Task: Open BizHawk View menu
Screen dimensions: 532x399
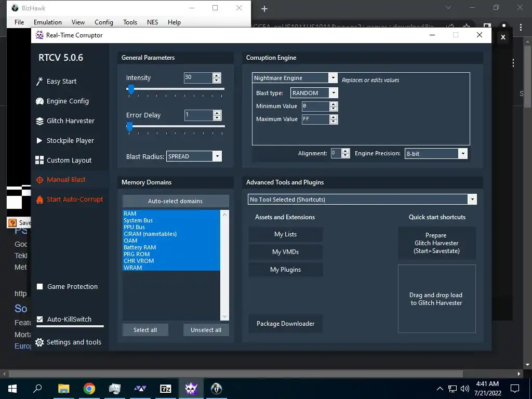Action: coord(78,22)
